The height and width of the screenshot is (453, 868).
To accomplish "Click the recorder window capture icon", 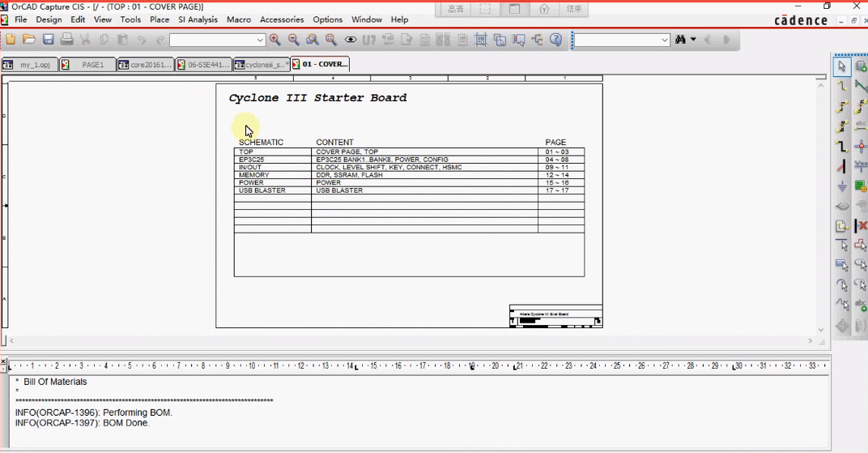I will tap(515, 9).
